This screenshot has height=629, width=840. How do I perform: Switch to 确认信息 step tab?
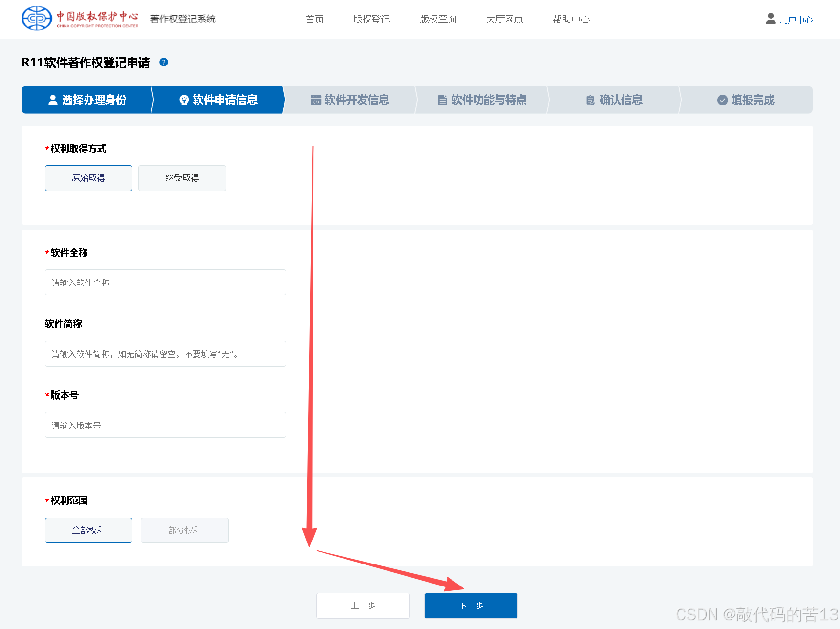pyautogui.click(x=614, y=100)
